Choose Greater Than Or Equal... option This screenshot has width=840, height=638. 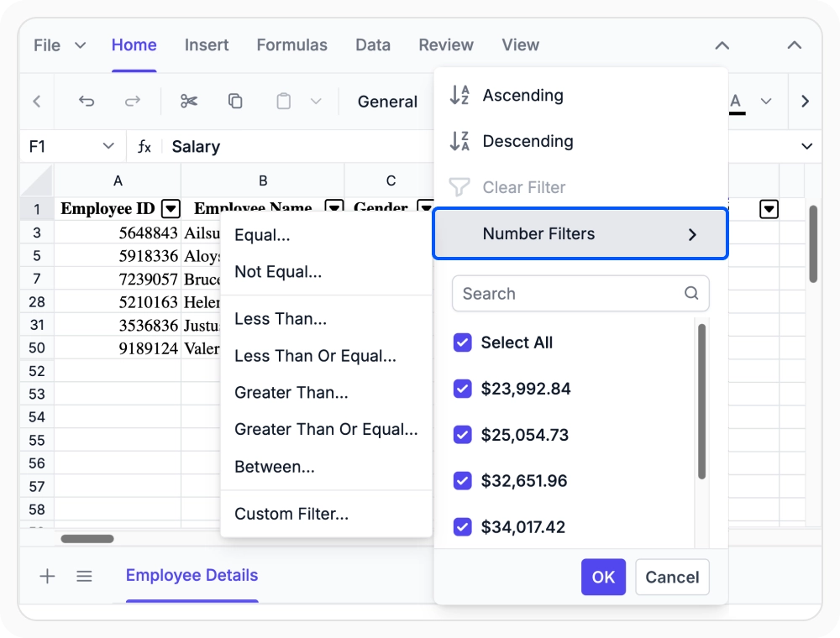[x=326, y=429]
